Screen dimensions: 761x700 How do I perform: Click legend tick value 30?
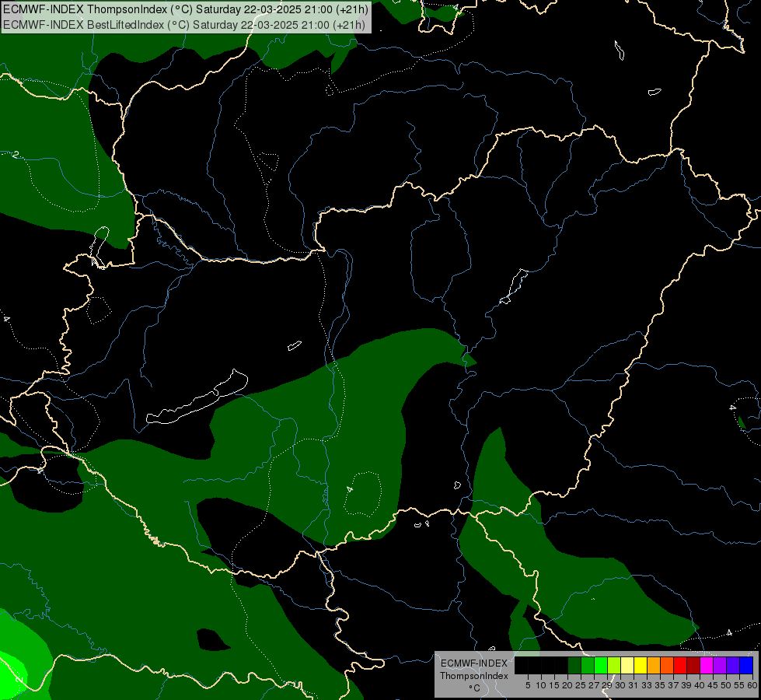(x=620, y=685)
